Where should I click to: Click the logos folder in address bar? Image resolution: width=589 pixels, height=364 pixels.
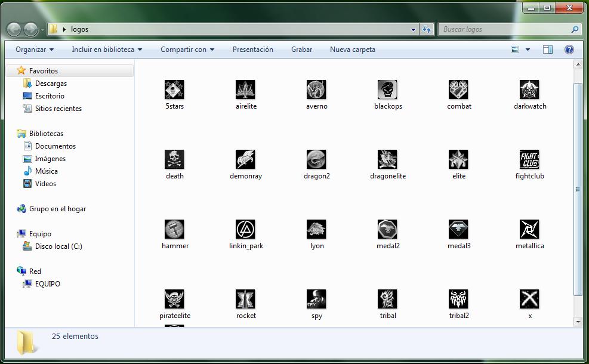(79, 29)
